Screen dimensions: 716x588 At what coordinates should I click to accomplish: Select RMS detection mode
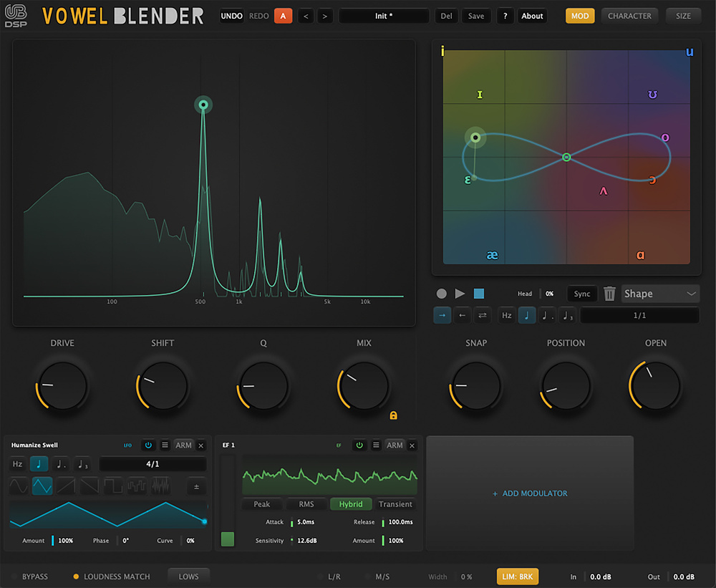click(306, 504)
